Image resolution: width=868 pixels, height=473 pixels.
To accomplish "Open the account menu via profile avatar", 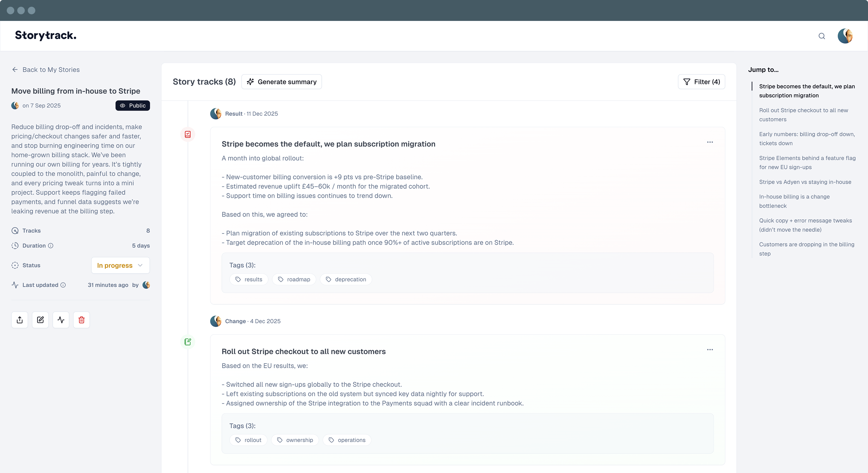I will pos(845,36).
